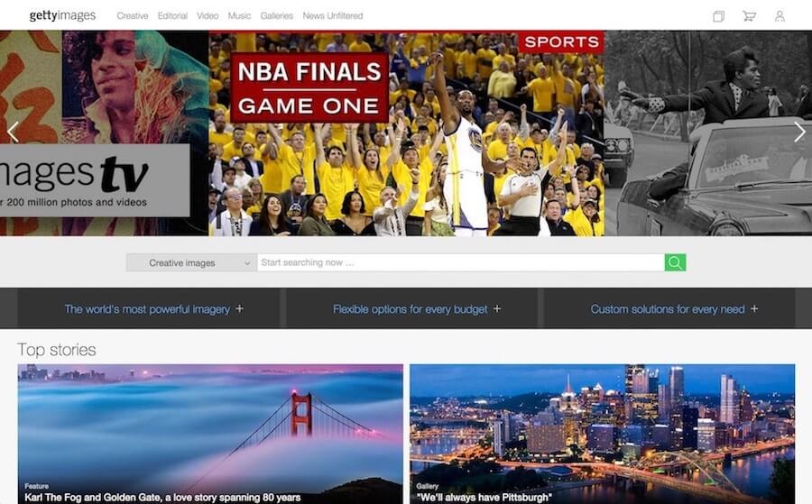Viewport: 812px width, 504px height.
Task: Open the Video menu
Action: click(x=208, y=16)
